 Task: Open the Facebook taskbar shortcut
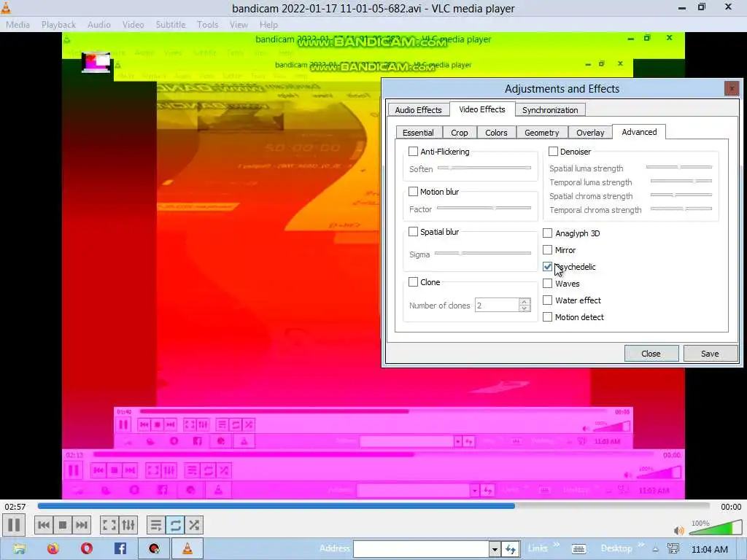[120, 549]
